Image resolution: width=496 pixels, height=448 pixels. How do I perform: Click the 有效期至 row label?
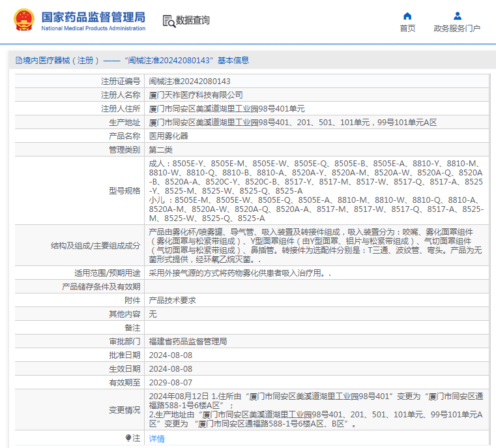[x=124, y=383]
